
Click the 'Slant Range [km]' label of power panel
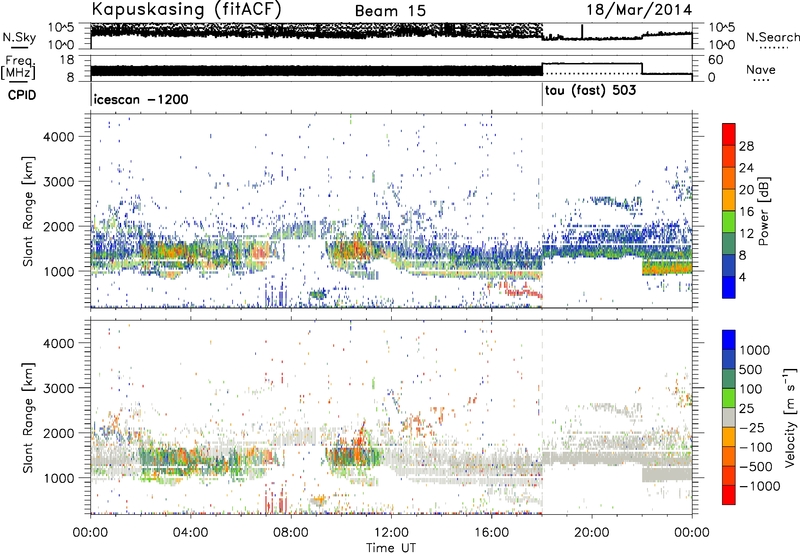click(x=28, y=211)
